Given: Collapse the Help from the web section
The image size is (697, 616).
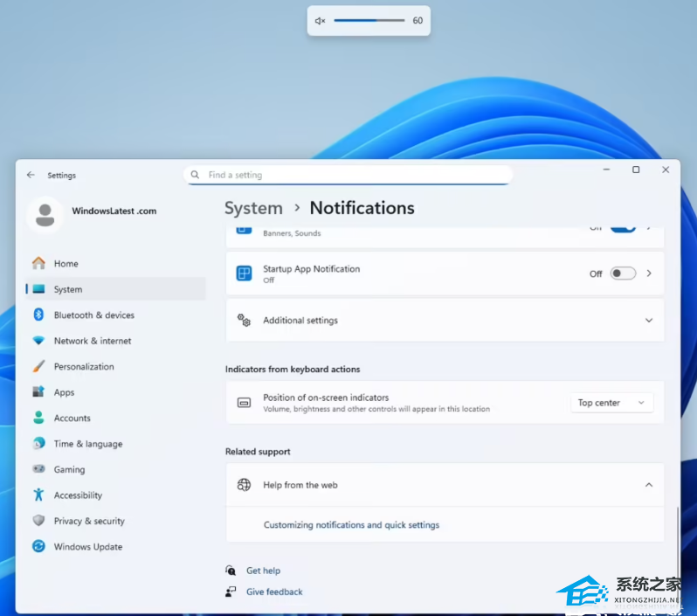Looking at the screenshot, I should (649, 485).
